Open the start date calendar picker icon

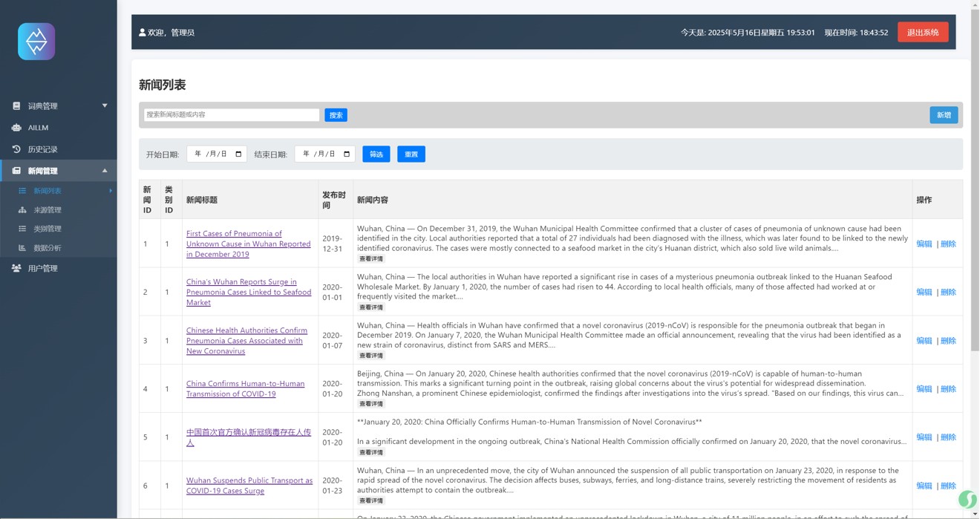coord(238,154)
